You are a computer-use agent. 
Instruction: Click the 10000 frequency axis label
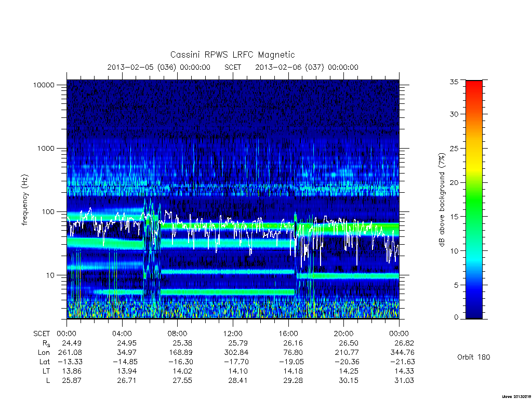tap(44, 85)
